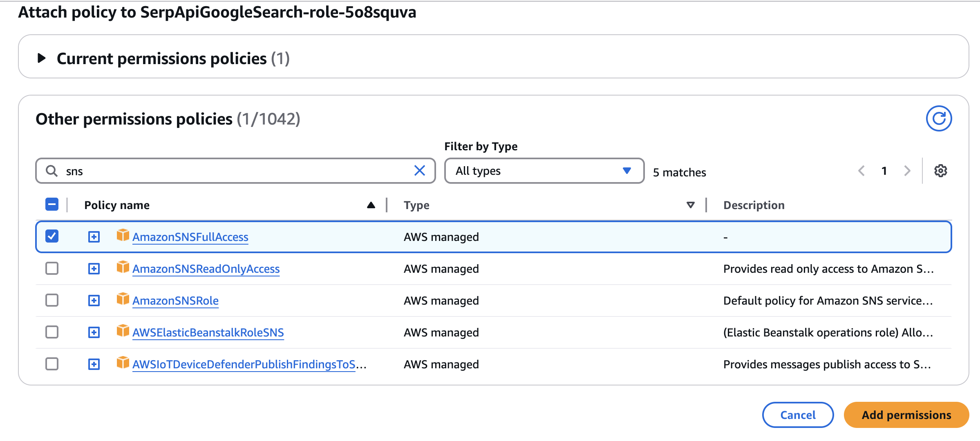
Task: Click the refresh policies icon
Action: point(938,118)
